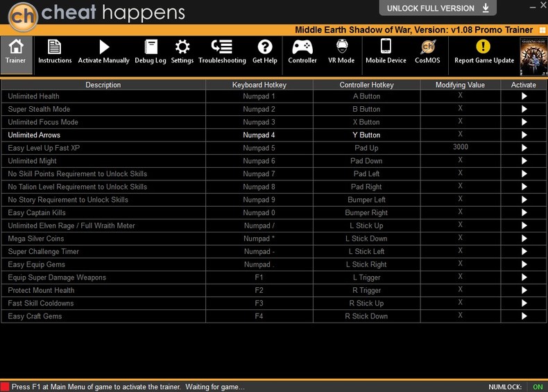Activate Unlimited Arrows cheat
The height and width of the screenshot is (392, 548).
point(524,135)
